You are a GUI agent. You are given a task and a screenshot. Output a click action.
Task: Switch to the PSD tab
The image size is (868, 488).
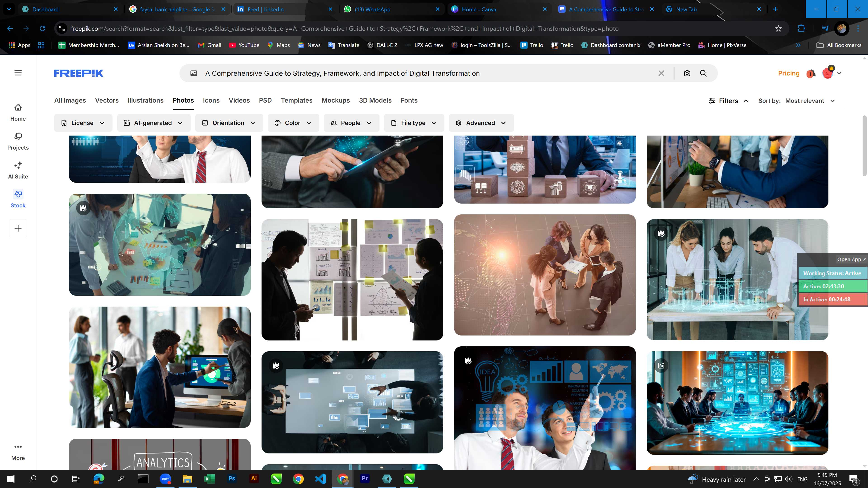[x=265, y=100]
